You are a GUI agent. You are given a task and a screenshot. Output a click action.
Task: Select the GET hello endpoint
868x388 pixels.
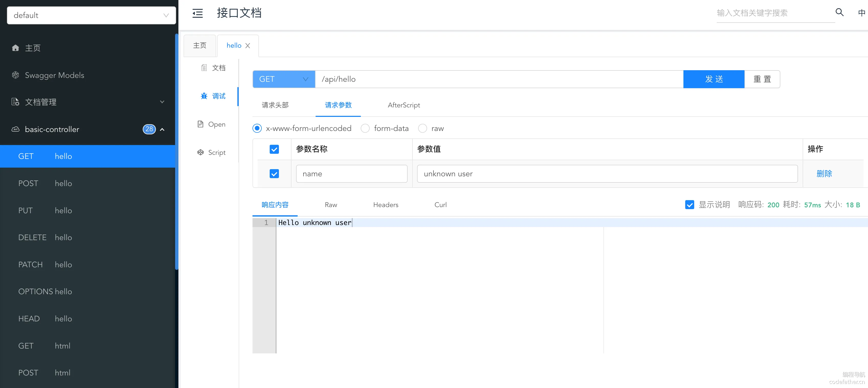pos(88,156)
